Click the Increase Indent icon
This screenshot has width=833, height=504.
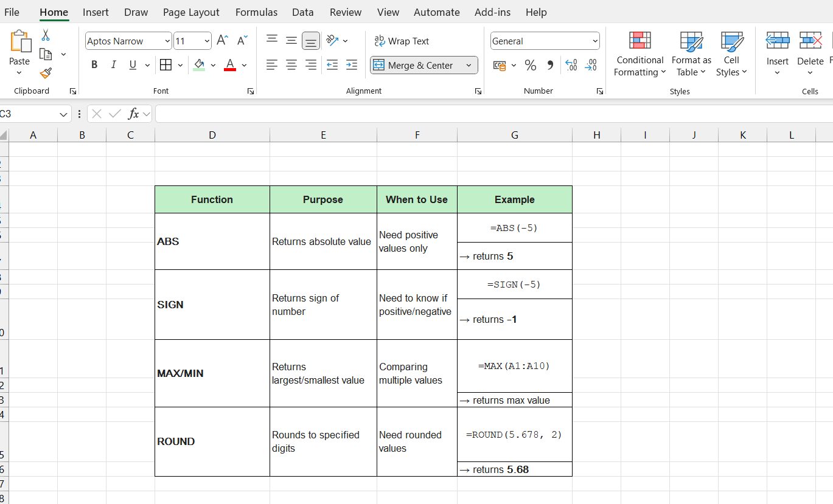click(x=352, y=65)
